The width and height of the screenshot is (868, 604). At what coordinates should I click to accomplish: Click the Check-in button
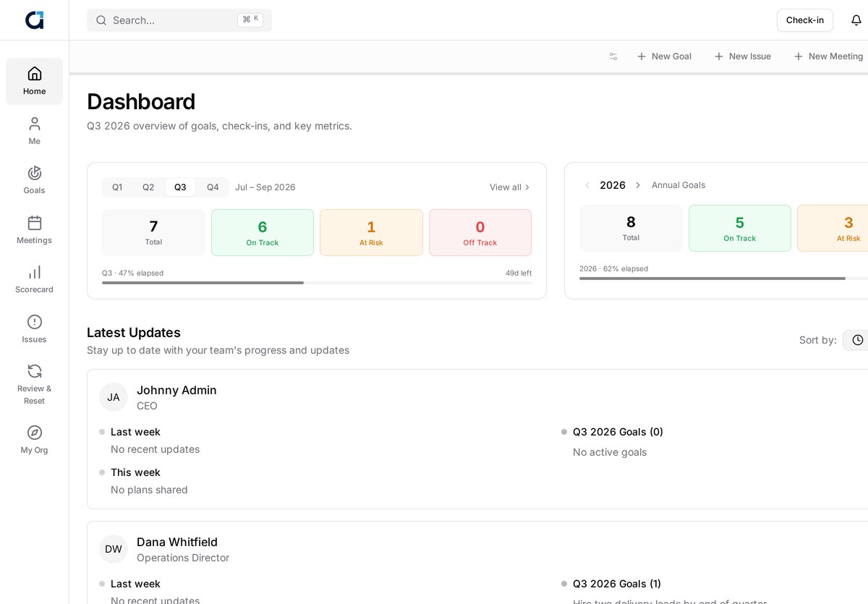pos(805,20)
